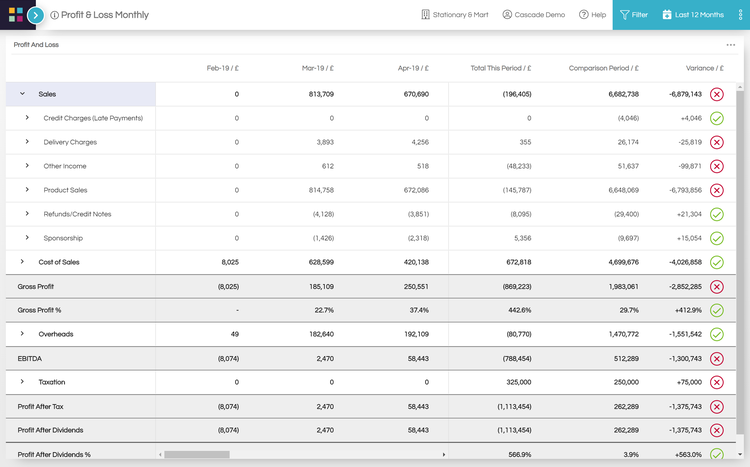Click the red cross indicator on Sales row

click(717, 94)
